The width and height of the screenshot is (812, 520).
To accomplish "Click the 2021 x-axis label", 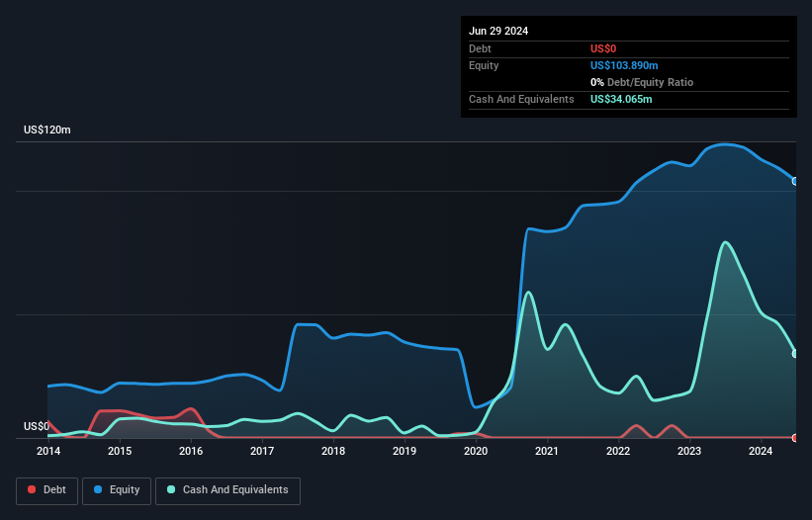I will coord(547,451).
